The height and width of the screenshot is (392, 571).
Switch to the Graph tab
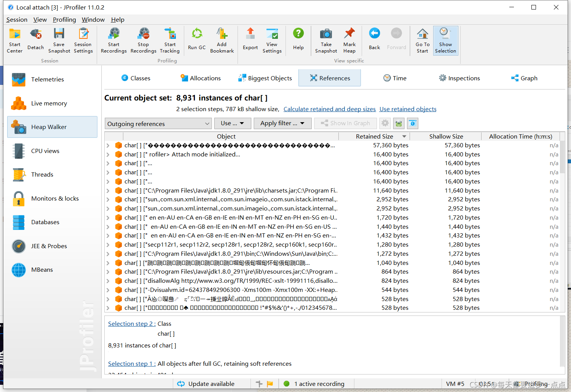(x=524, y=78)
